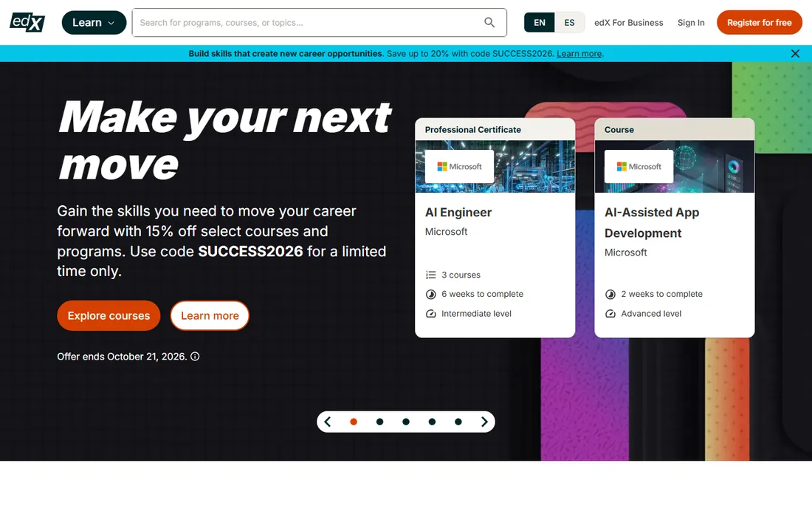The width and height of the screenshot is (812, 508).
Task: Click '6 weeks to complete' text
Action: tap(482, 294)
